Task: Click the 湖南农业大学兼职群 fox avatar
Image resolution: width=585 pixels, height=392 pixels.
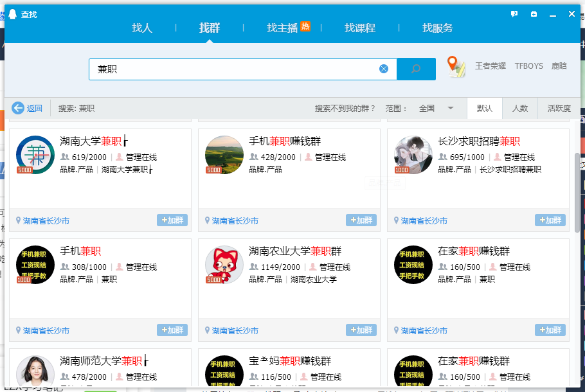Action: click(224, 265)
